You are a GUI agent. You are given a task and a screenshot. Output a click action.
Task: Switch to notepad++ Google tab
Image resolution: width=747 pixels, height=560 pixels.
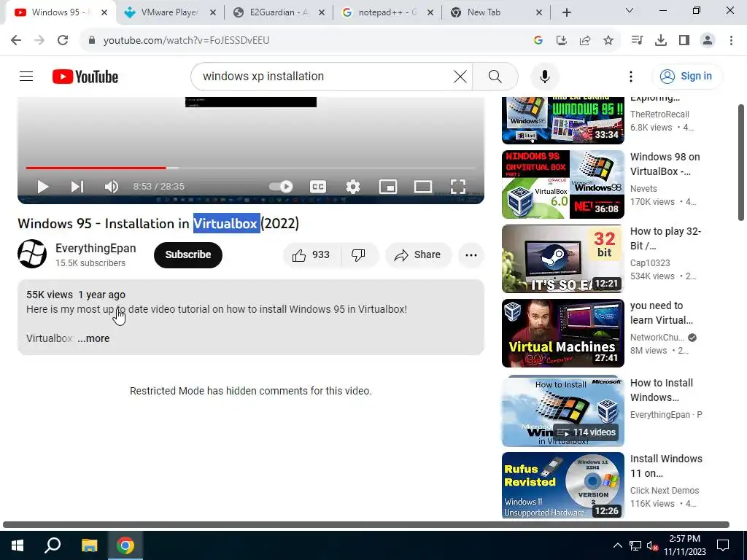[x=387, y=12]
